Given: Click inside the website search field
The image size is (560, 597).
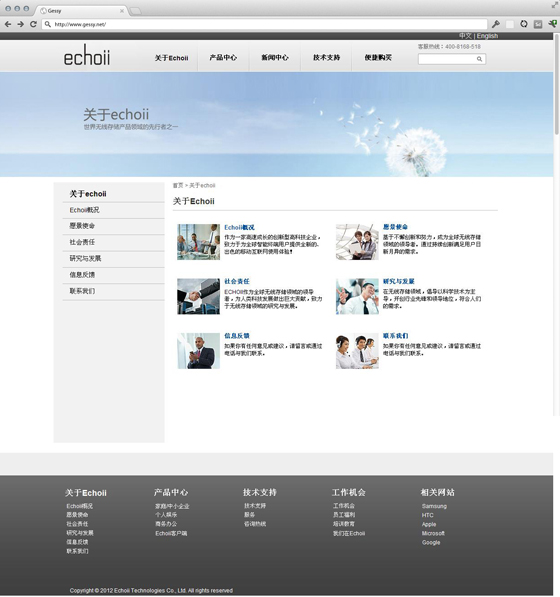Looking at the screenshot, I should tap(447, 59).
